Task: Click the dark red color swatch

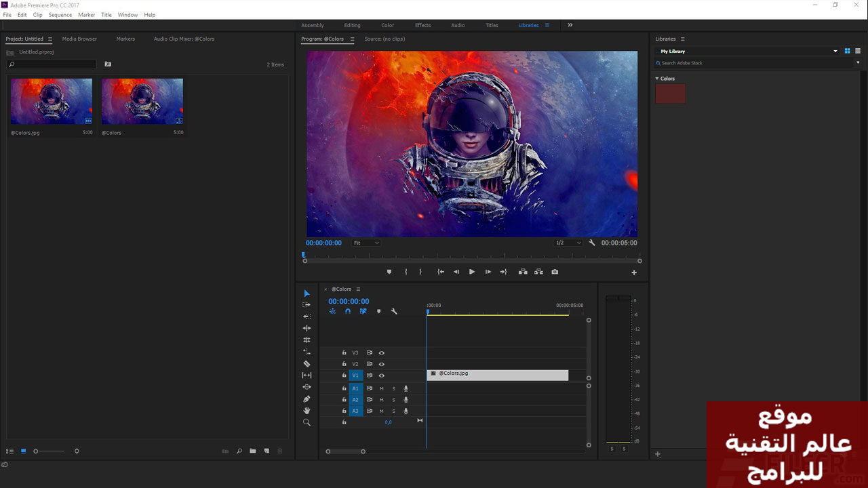Action: pos(670,94)
